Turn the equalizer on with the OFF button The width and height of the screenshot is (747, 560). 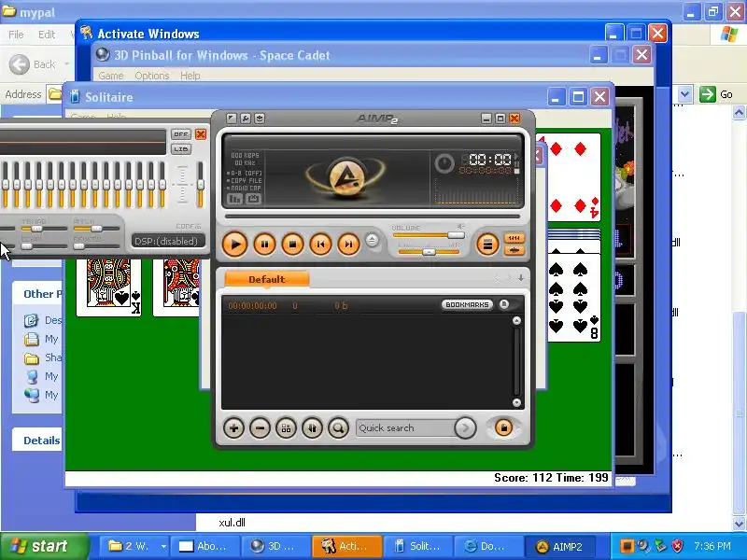(180, 134)
